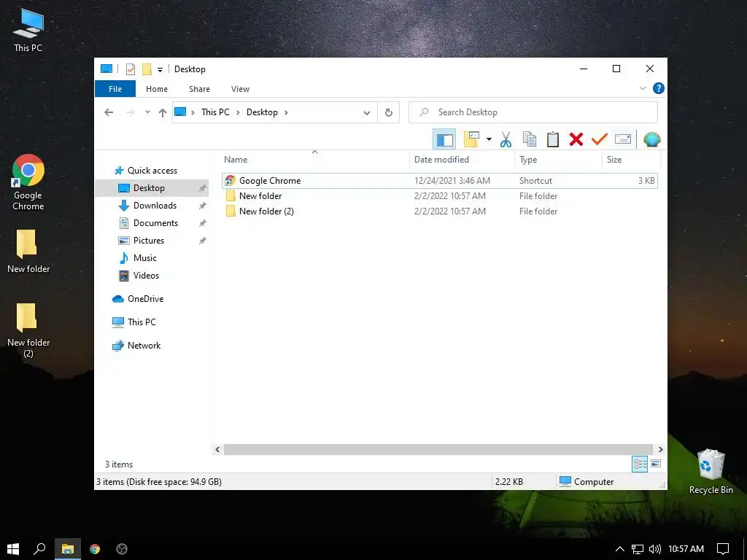Select Recycle Bin desktop icon

pyautogui.click(x=711, y=472)
